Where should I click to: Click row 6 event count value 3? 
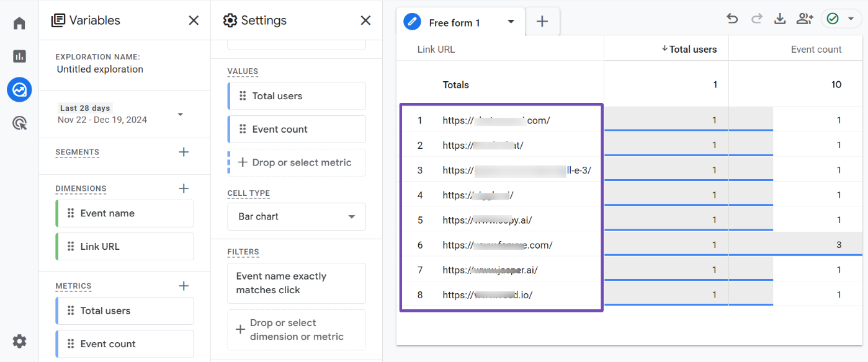839,245
